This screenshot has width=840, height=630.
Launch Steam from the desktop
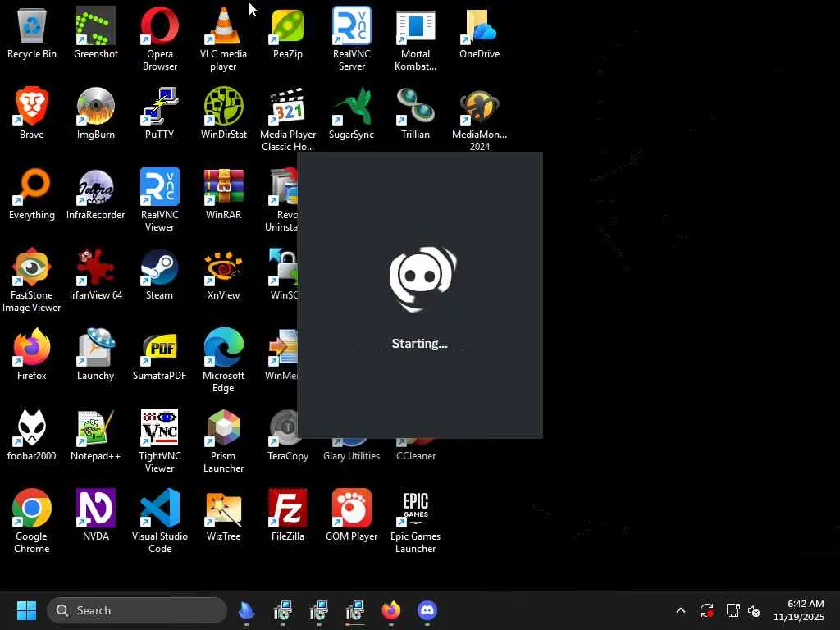pyautogui.click(x=160, y=274)
